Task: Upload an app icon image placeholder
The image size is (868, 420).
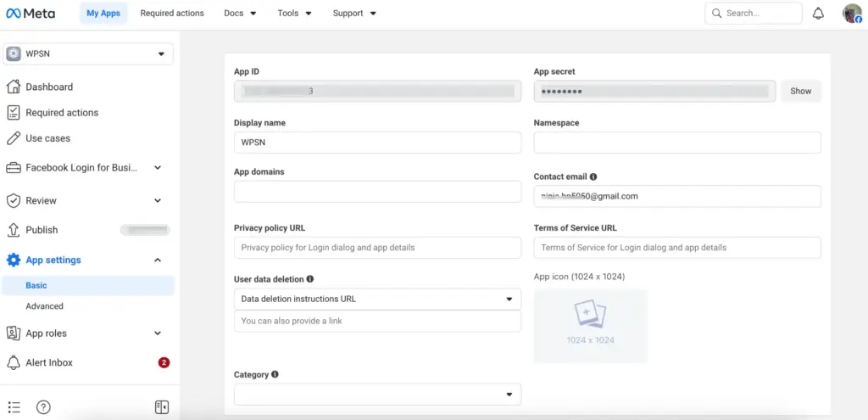Action: tap(590, 326)
